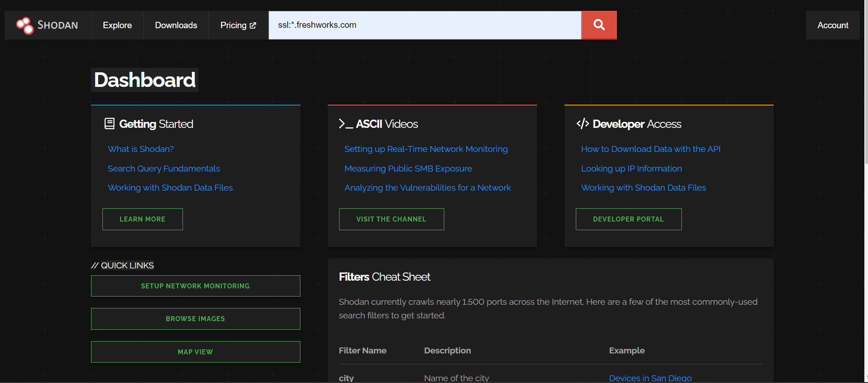
Task: Open the What is Shodan? link
Action: point(141,149)
